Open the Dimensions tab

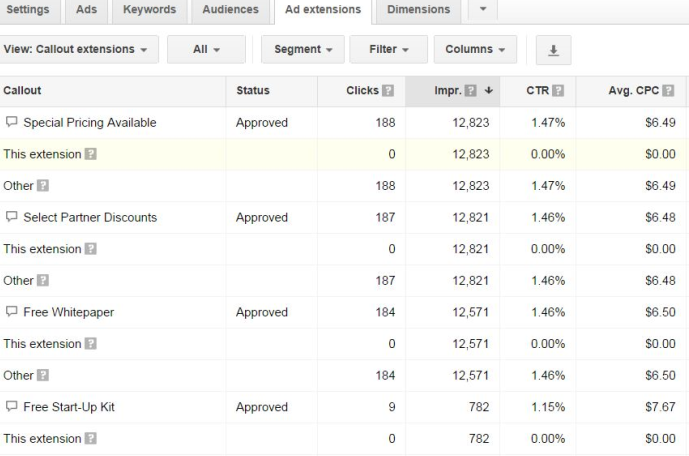pos(418,10)
